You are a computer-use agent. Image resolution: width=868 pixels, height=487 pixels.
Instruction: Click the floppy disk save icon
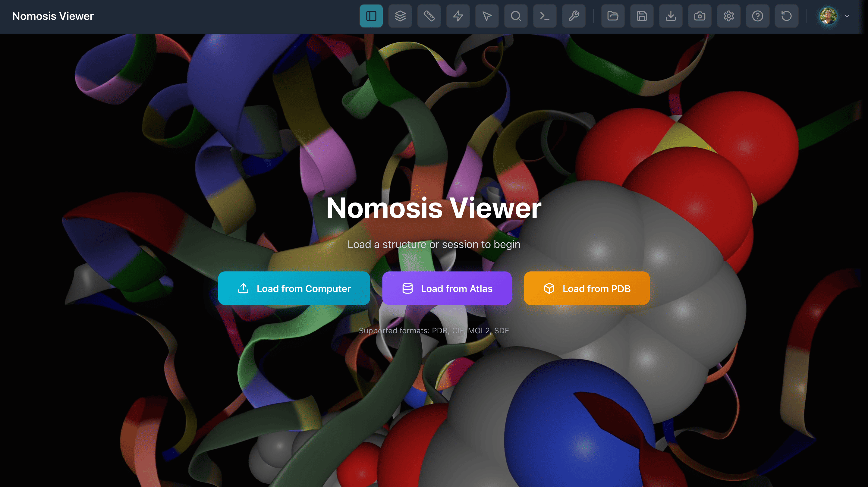(642, 16)
